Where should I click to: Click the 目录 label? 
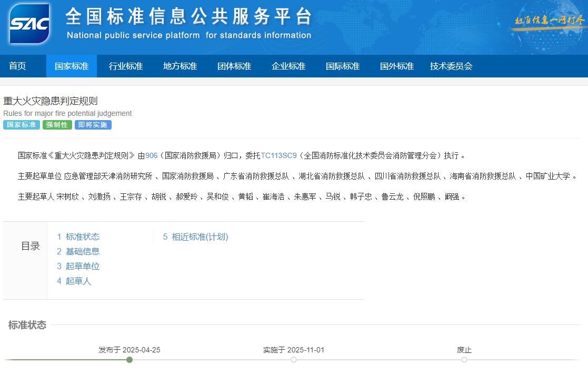point(31,246)
